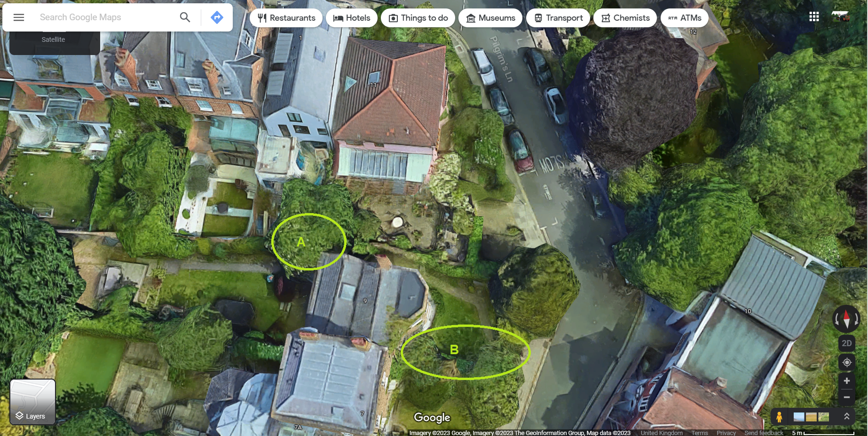Toggle the 2D view button
Image resolution: width=868 pixels, height=436 pixels.
[x=846, y=343]
